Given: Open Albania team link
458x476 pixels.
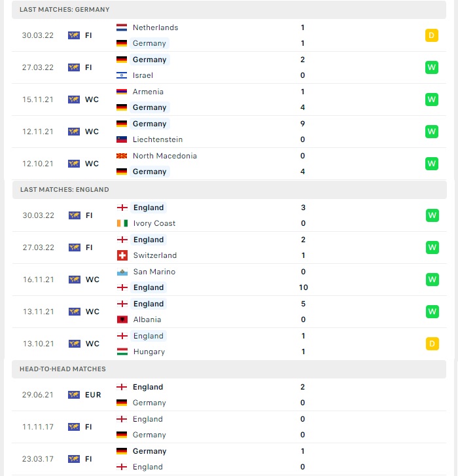Looking at the screenshot, I should point(147,320).
